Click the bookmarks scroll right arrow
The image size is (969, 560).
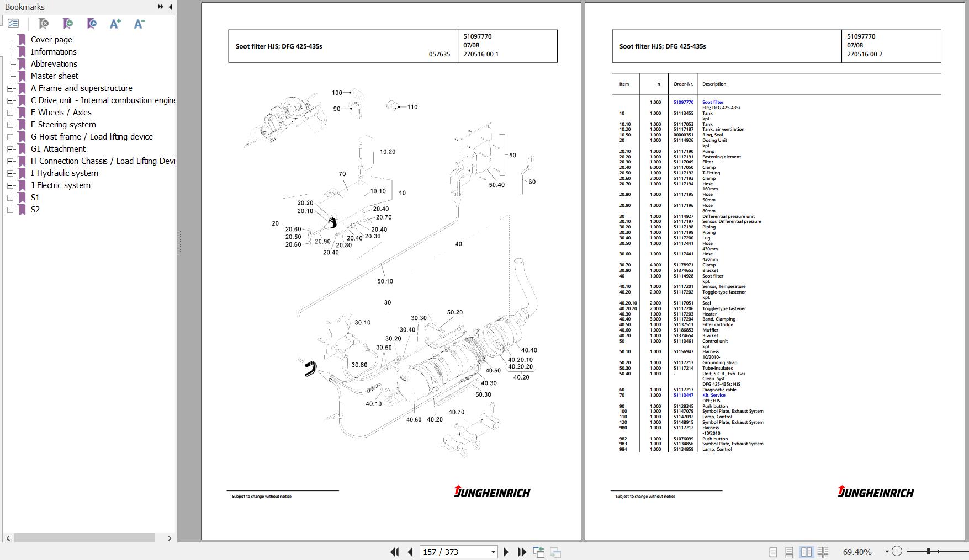pyautogui.click(x=170, y=538)
